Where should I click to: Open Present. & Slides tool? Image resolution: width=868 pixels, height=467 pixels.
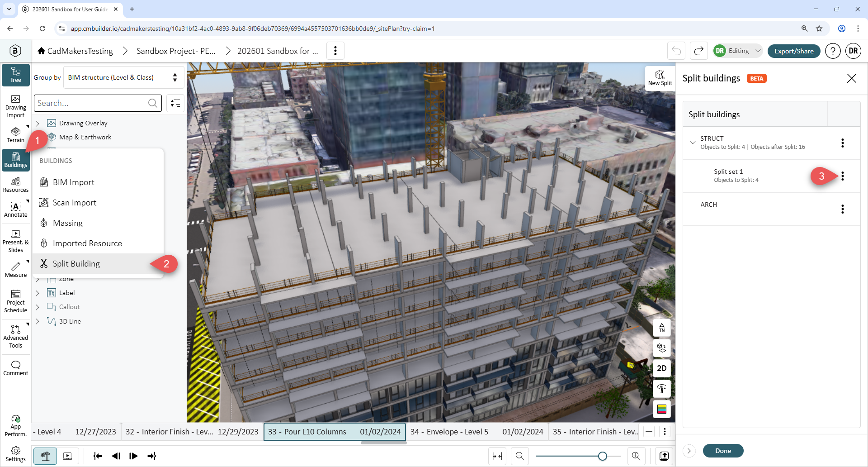[x=16, y=241]
